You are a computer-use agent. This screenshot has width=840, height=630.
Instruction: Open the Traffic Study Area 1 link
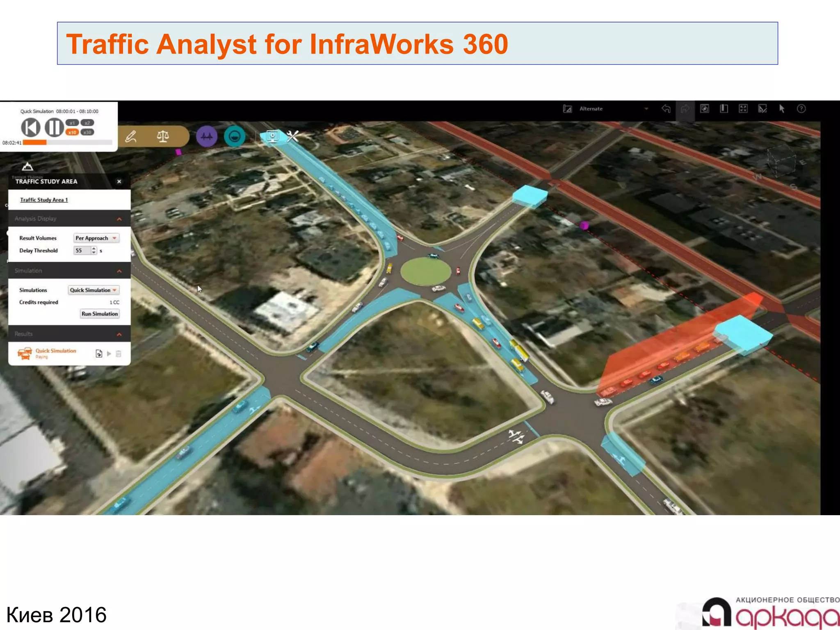click(x=44, y=200)
